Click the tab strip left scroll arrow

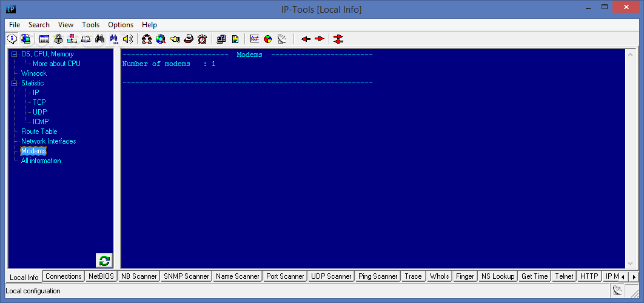pyautogui.click(x=623, y=277)
